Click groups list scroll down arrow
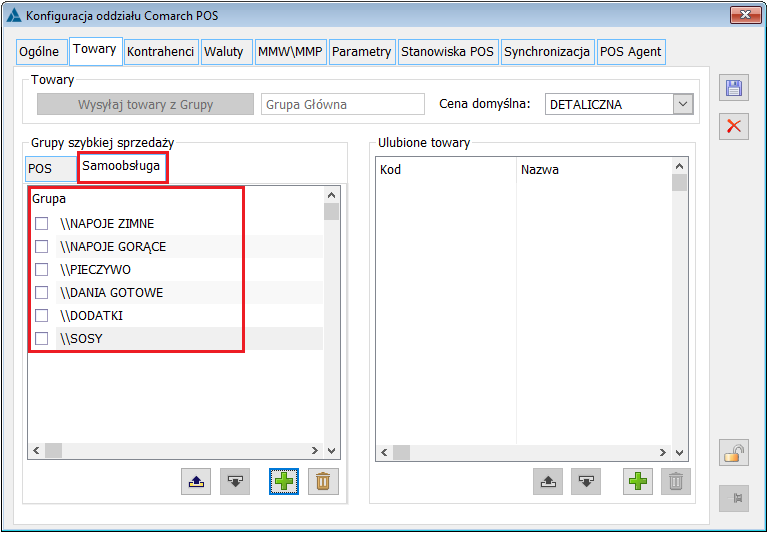Screen dimensions: 769x534 [332, 451]
